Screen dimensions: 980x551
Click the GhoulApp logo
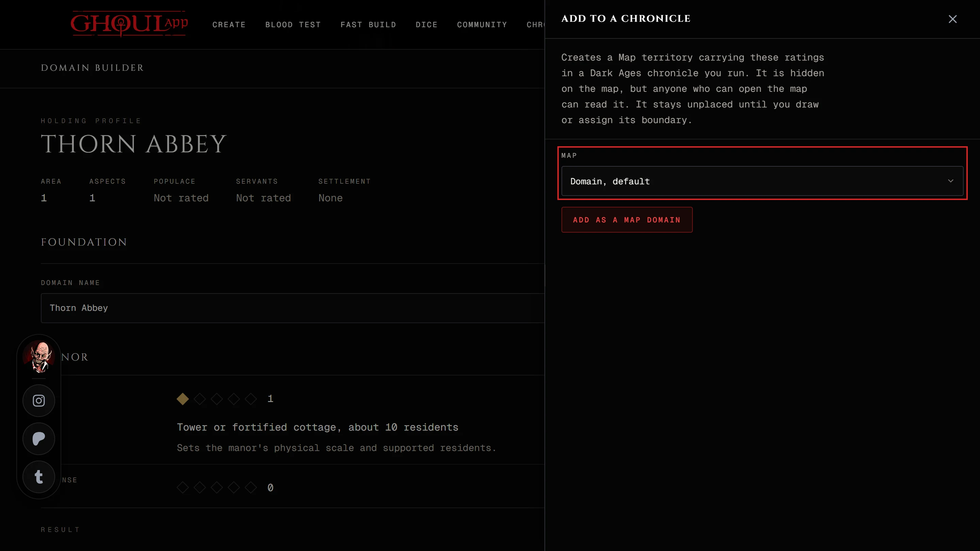[x=129, y=23]
